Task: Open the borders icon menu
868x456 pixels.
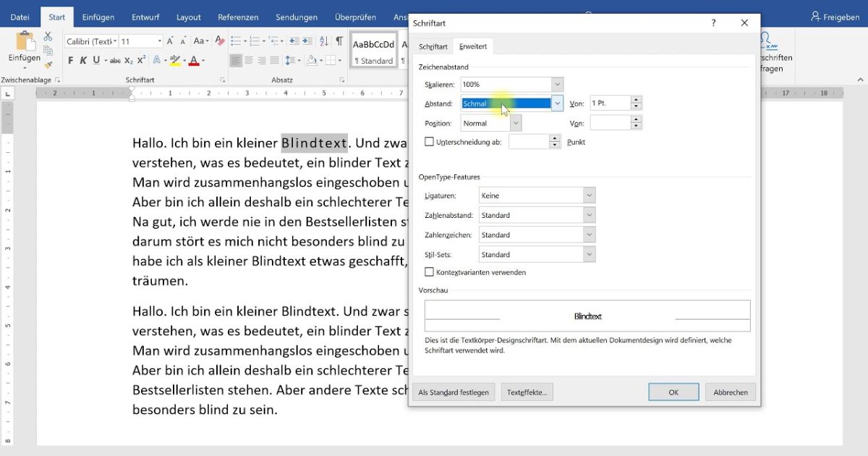Action: pyautogui.click(x=331, y=61)
